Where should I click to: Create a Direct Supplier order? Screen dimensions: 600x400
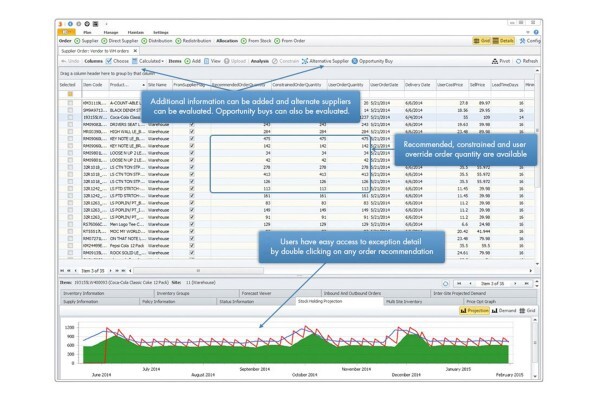tap(120, 41)
